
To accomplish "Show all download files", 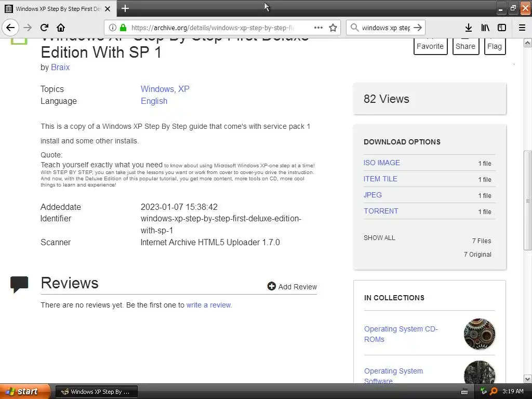I will coord(379,238).
